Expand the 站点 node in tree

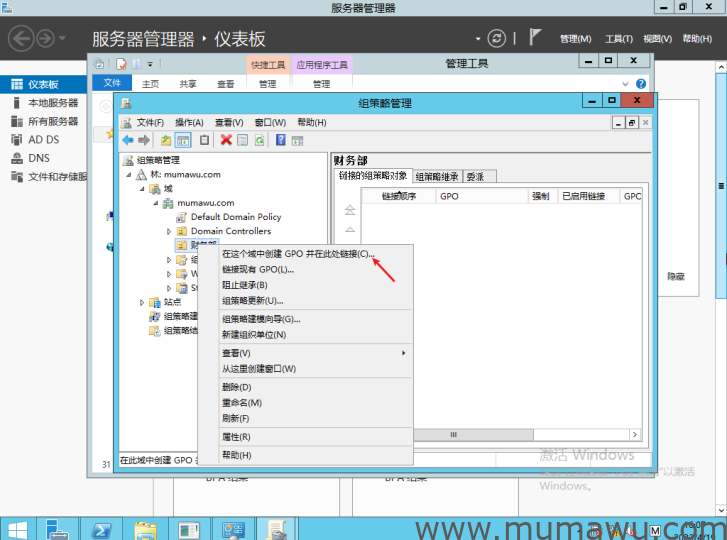(142, 302)
